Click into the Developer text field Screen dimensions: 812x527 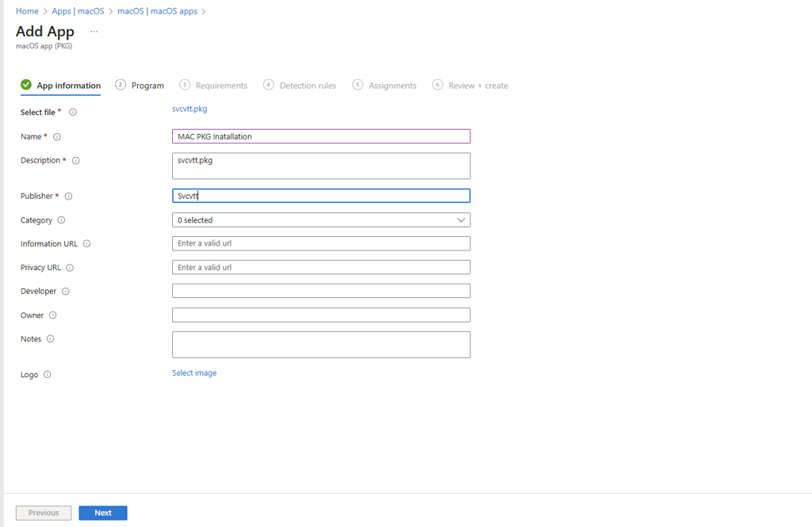pos(320,292)
